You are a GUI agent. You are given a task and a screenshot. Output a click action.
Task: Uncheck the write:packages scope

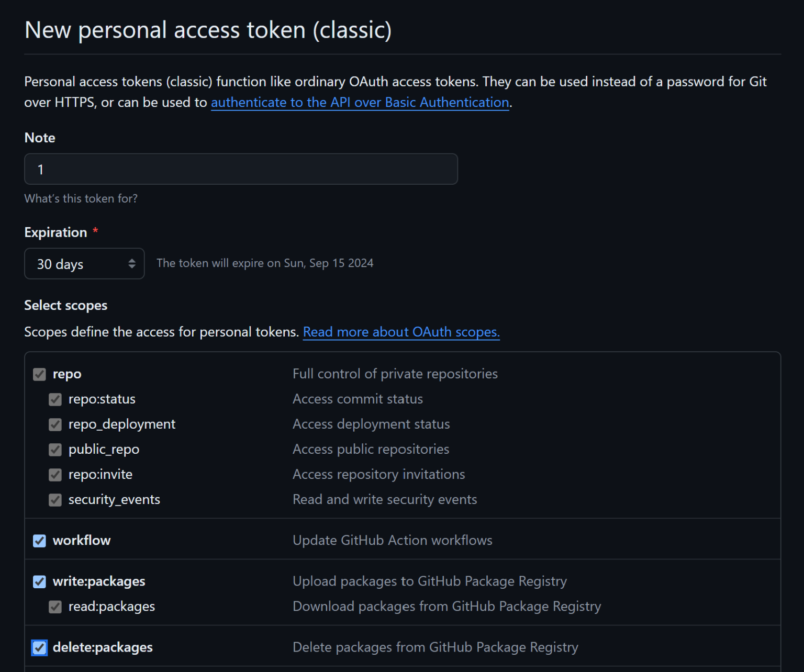(x=39, y=581)
